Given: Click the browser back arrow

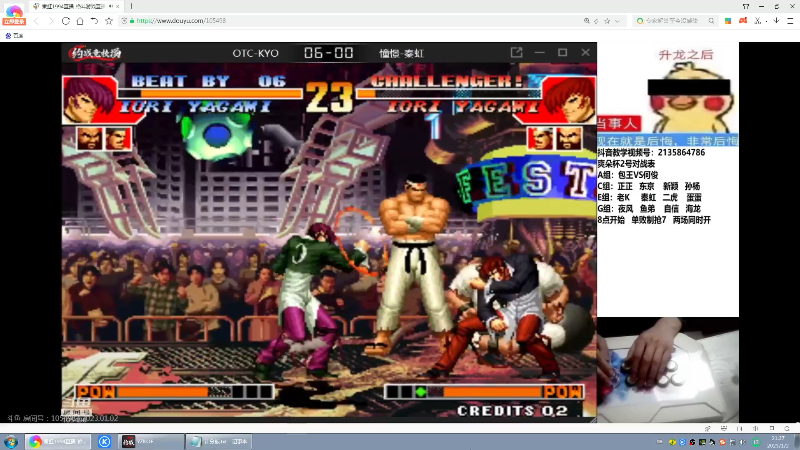Looking at the screenshot, I should (x=36, y=21).
